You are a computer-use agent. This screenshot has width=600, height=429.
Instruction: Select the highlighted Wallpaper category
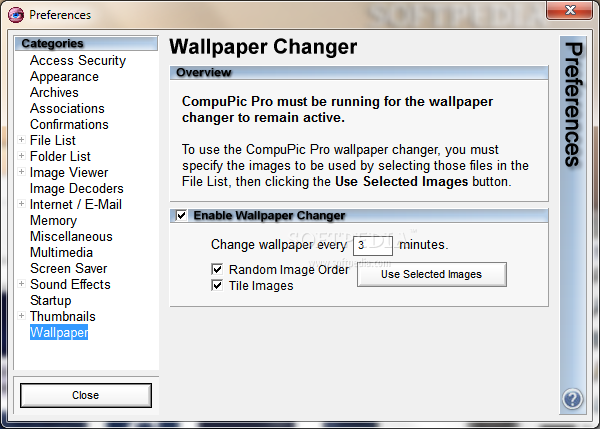[59, 332]
